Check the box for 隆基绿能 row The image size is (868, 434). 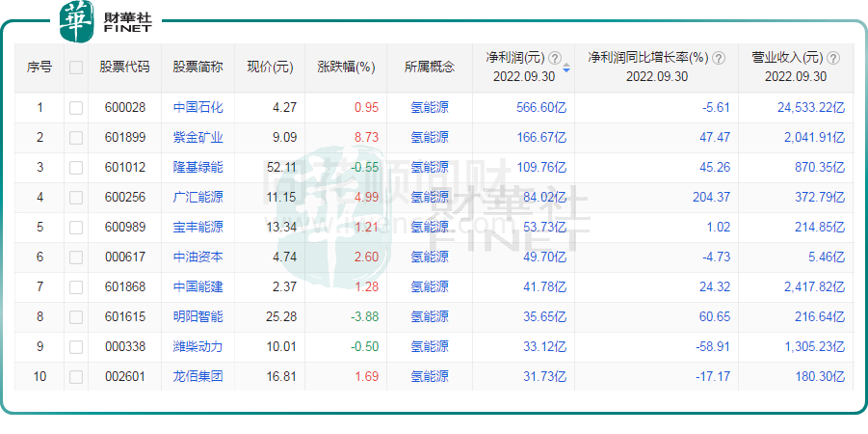tap(76, 168)
